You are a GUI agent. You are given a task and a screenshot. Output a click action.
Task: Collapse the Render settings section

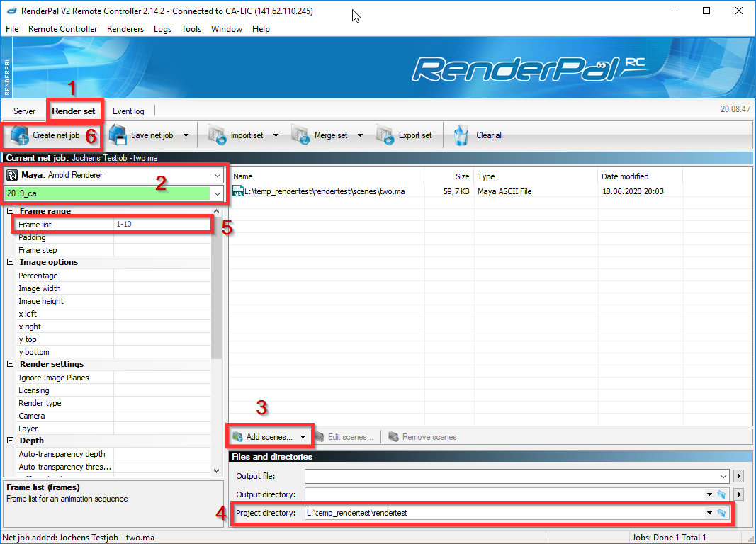11,364
